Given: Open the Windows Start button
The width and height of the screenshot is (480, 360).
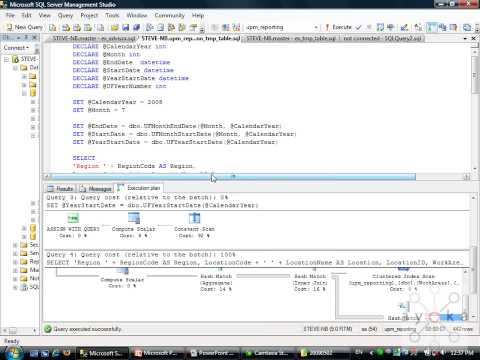Looking at the screenshot, I should pos(13,353).
